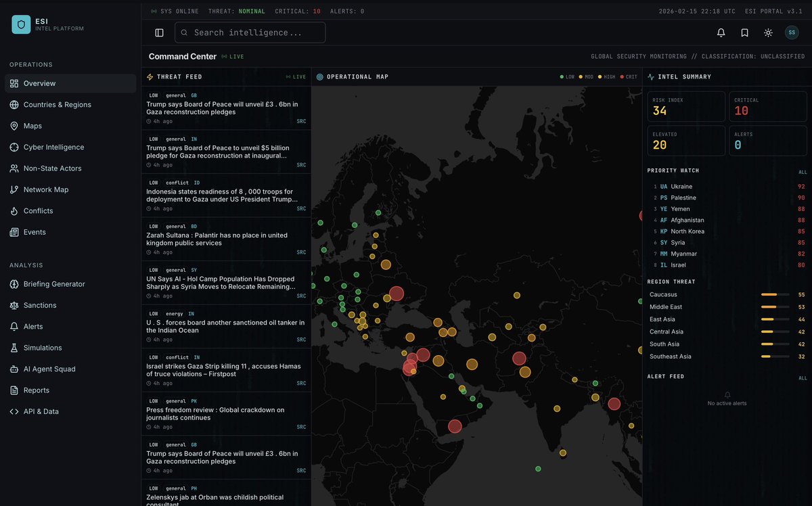The width and height of the screenshot is (812, 506).
Task: Open the SS user avatar menu
Action: (792, 32)
